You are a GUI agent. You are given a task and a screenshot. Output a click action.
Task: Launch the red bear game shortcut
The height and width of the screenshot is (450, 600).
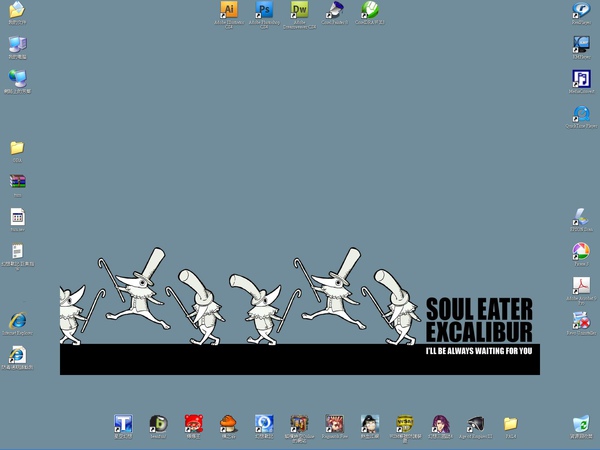[x=194, y=424]
